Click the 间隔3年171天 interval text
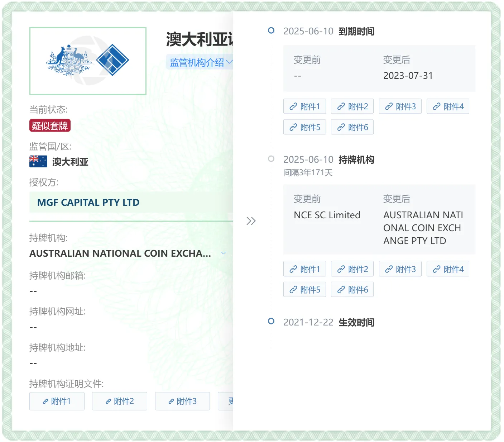Viewport: 504px width, 442px height. tap(308, 173)
